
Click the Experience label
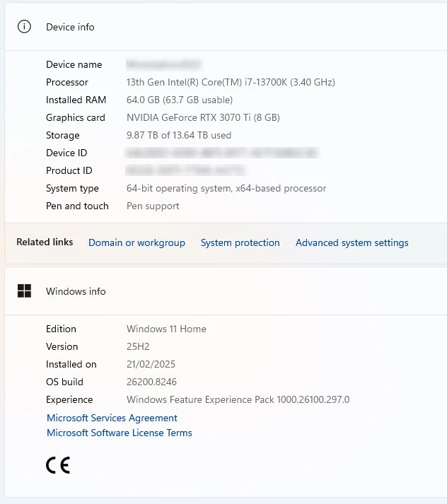(x=69, y=399)
